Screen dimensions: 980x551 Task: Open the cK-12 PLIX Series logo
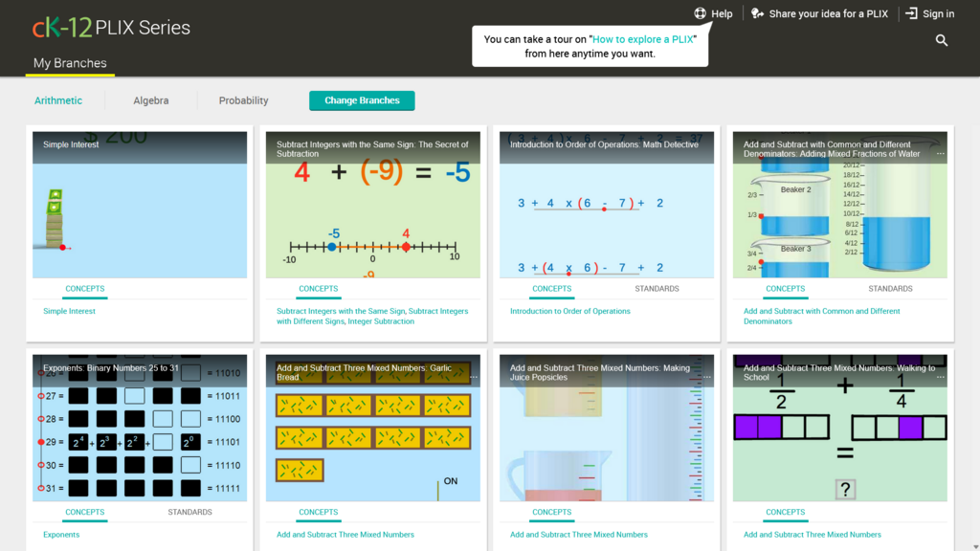[x=111, y=27]
